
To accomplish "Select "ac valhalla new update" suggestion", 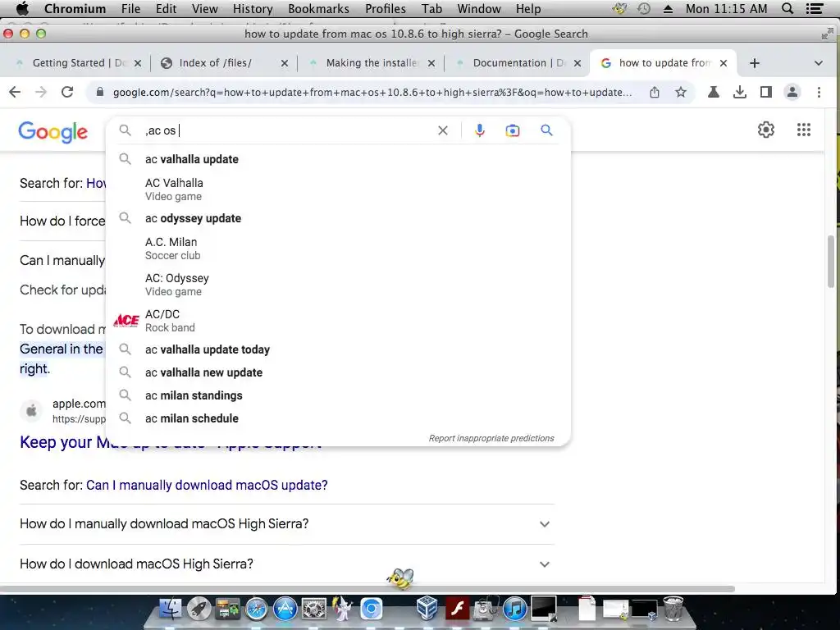I will (339, 372).
